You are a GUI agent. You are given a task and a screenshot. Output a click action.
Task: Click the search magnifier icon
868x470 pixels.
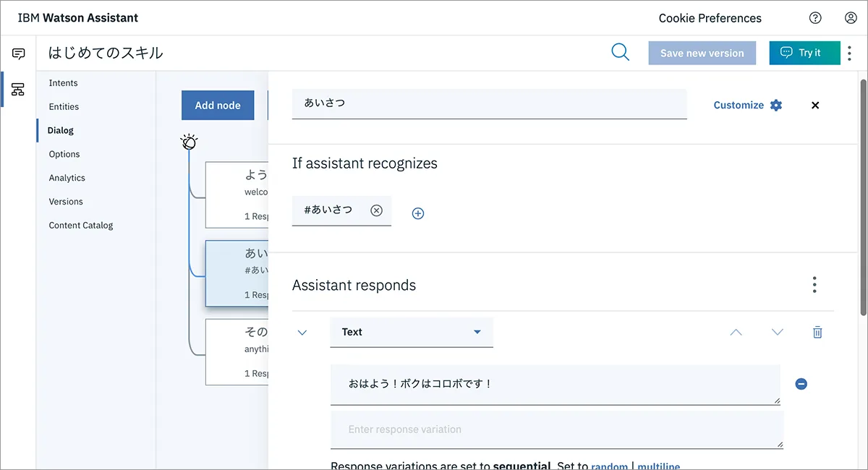point(620,52)
